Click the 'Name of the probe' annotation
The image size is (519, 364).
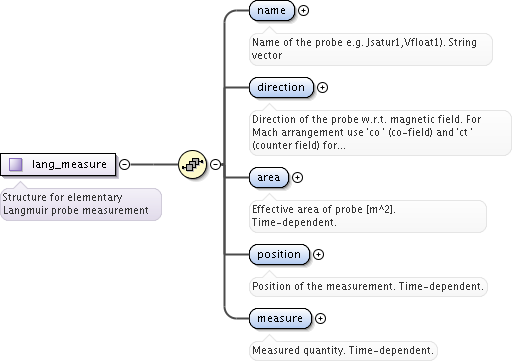point(371,49)
